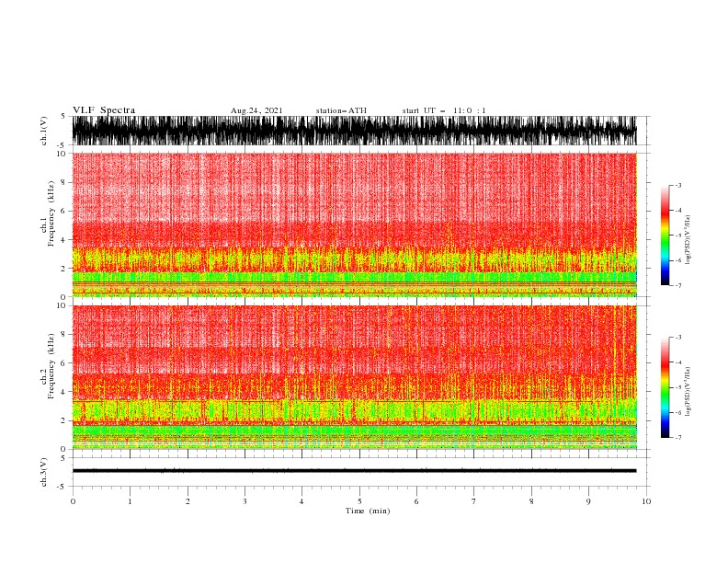Click the "Time (min)" x-axis label
The image size is (728, 563).
[368, 511]
